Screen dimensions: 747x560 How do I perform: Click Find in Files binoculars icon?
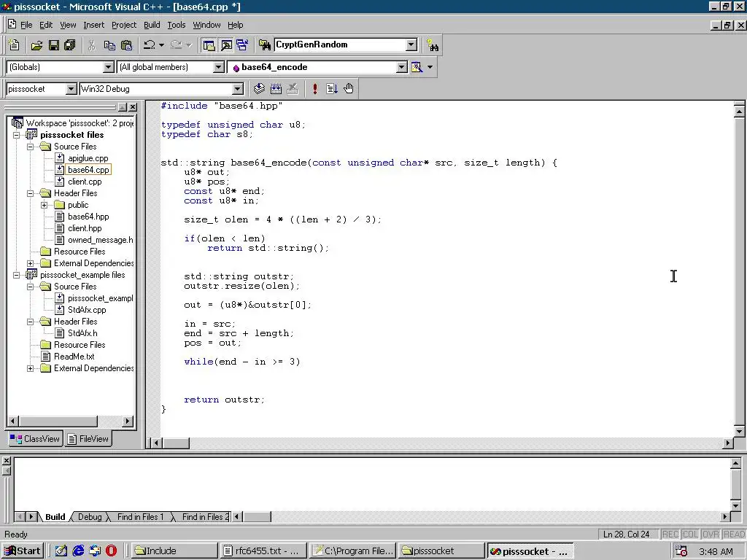pyautogui.click(x=264, y=45)
